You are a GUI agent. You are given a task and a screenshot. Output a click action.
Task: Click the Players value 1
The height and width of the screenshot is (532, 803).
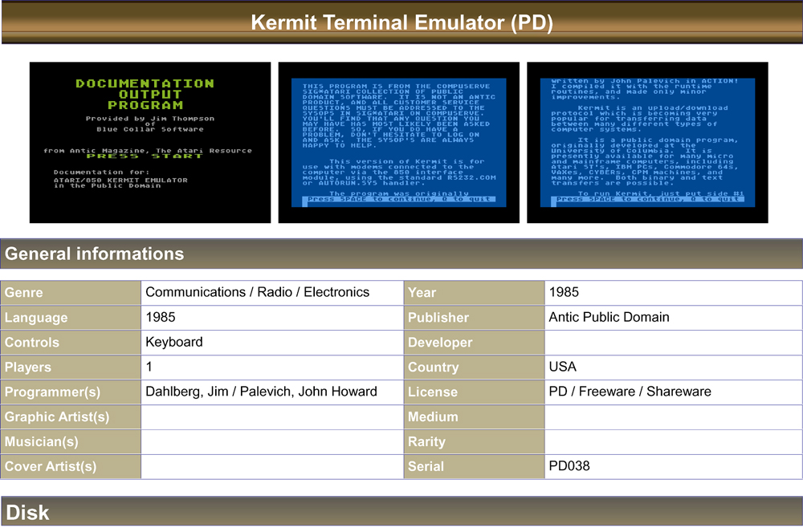point(149,368)
